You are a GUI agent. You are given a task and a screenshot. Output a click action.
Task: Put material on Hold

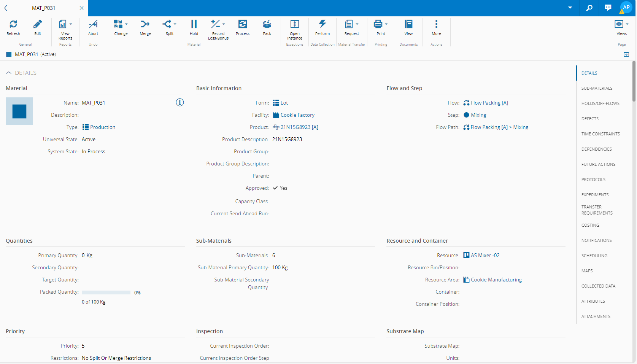pyautogui.click(x=194, y=24)
